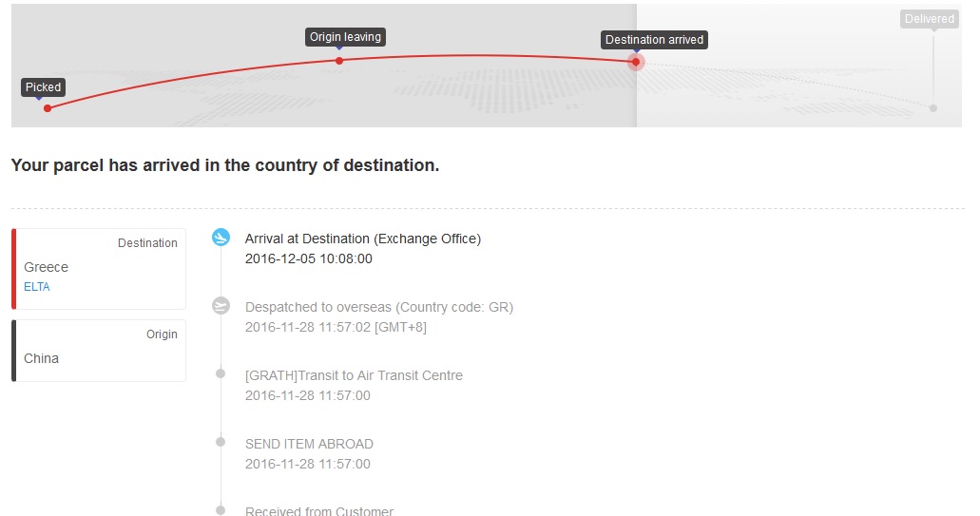Image resolution: width=980 pixels, height=516 pixels.
Task: Click the blue plane arrival icon
Action: tap(221, 238)
